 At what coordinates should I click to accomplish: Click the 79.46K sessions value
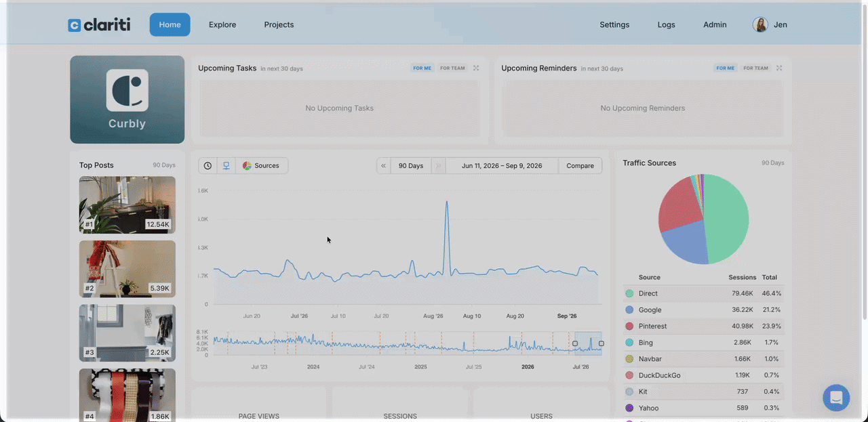point(742,293)
